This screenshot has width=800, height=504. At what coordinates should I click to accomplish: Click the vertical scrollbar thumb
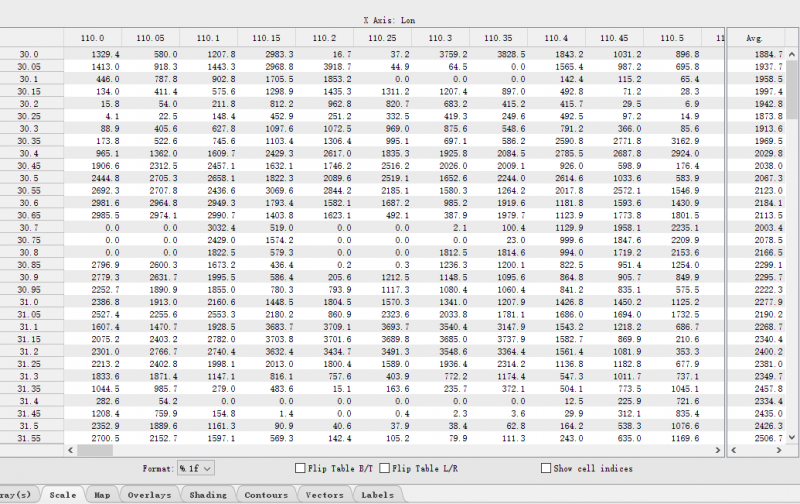tap(792, 80)
